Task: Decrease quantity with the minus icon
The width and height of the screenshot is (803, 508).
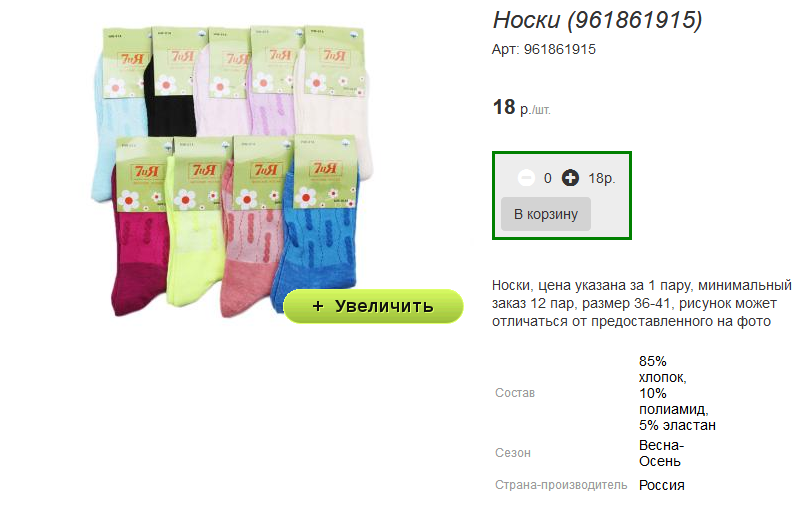Action: pos(526,178)
